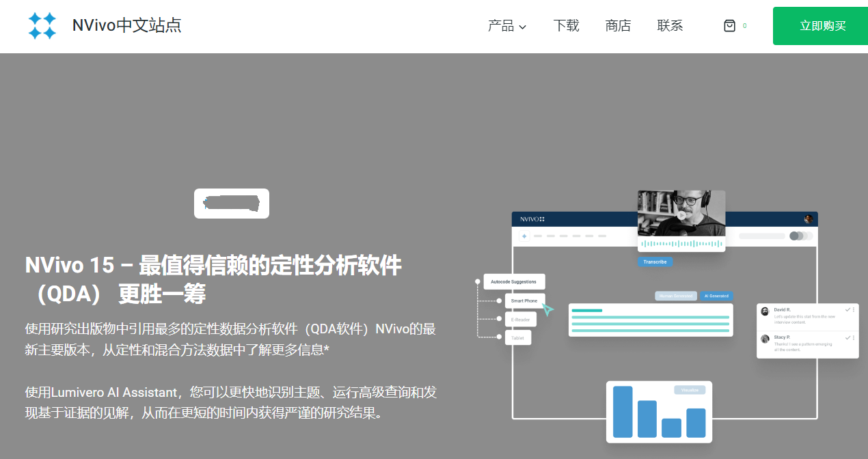
Task: Click the NVivo four-star logo icon
Action: point(42,26)
